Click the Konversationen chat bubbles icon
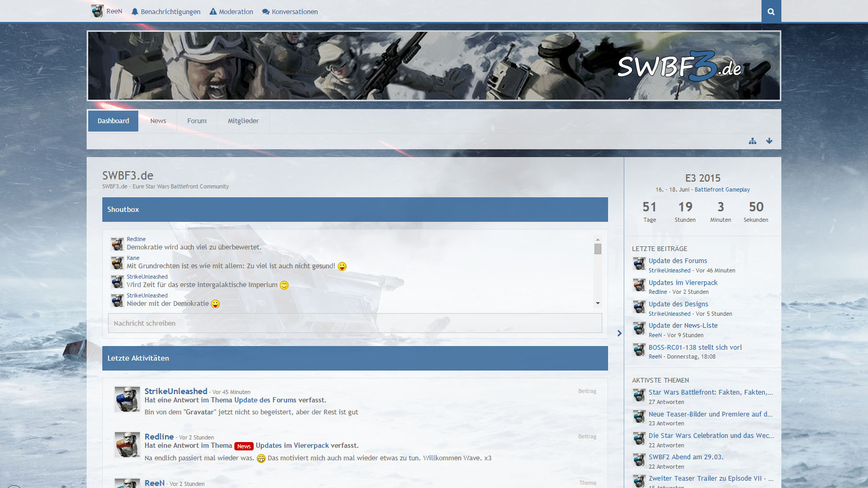The image size is (868, 488). (266, 11)
